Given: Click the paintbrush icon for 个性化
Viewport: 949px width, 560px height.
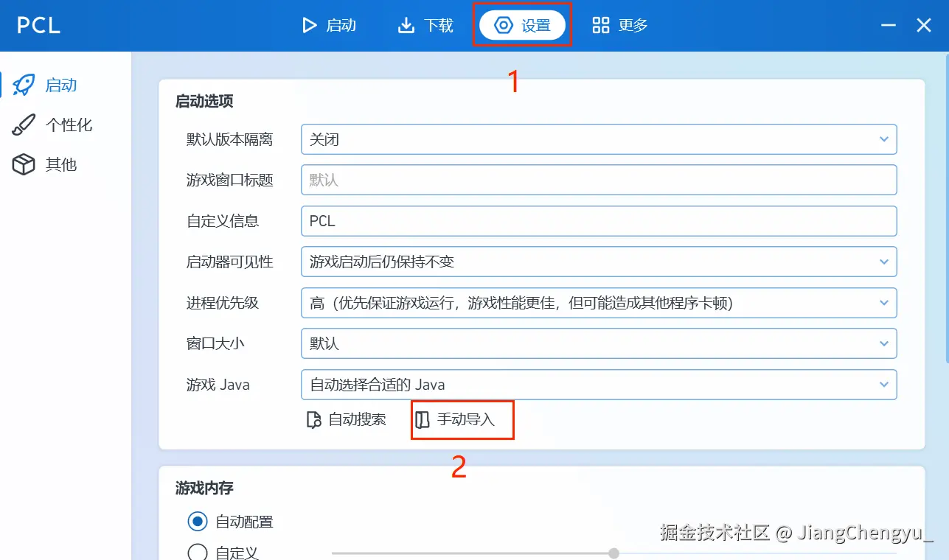Looking at the screenshot, I should point(24,125).
